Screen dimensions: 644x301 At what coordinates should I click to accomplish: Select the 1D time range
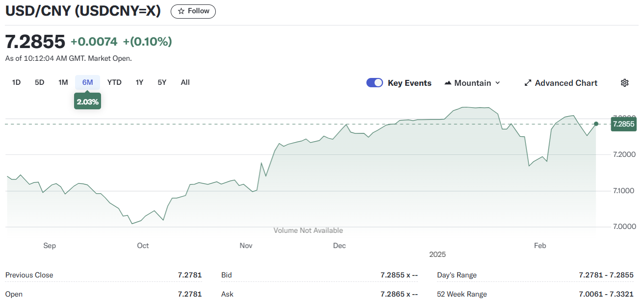(x=16, y=82)
